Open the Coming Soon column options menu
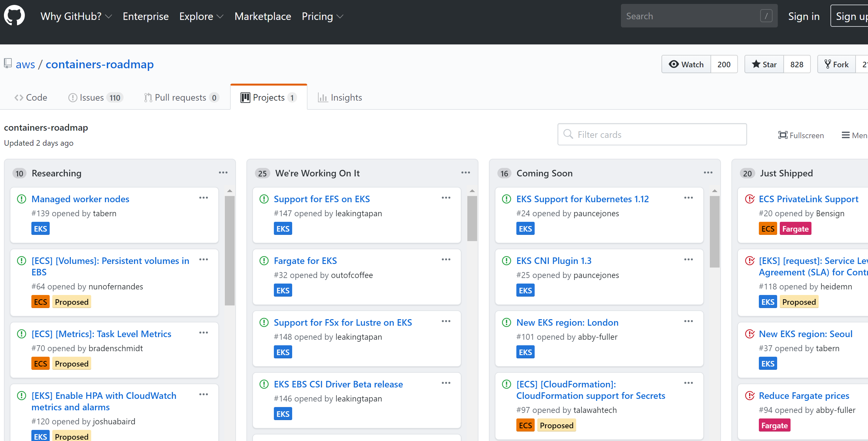 coord(708,172)
